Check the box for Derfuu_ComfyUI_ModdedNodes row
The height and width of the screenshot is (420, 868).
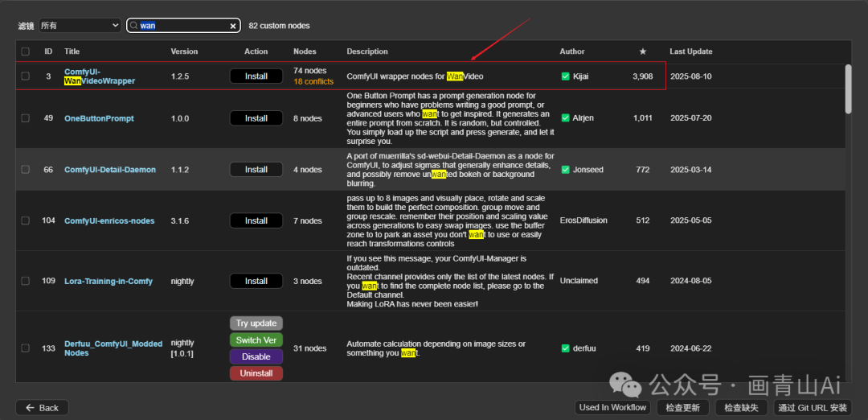26,348
